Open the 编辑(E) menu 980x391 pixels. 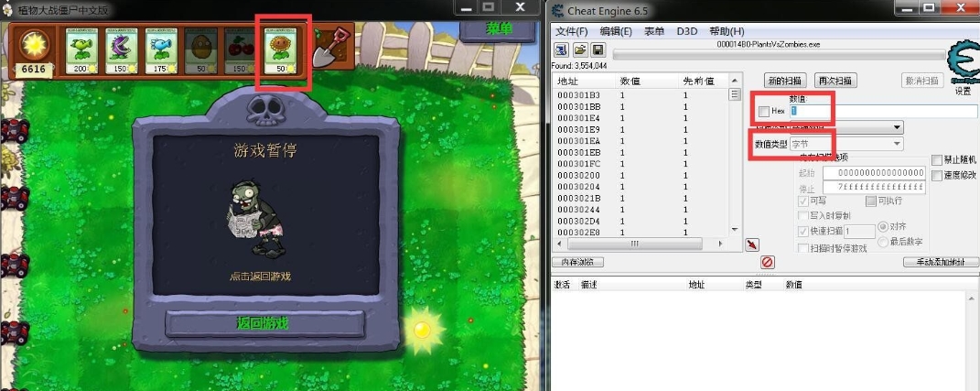point(616,31)
